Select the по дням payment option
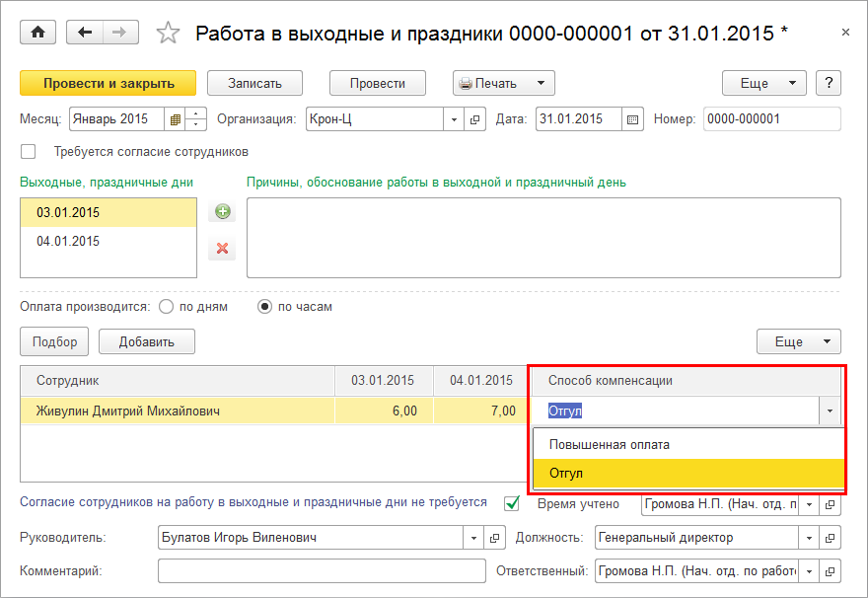The image size is (868, 598). (166, 307)
